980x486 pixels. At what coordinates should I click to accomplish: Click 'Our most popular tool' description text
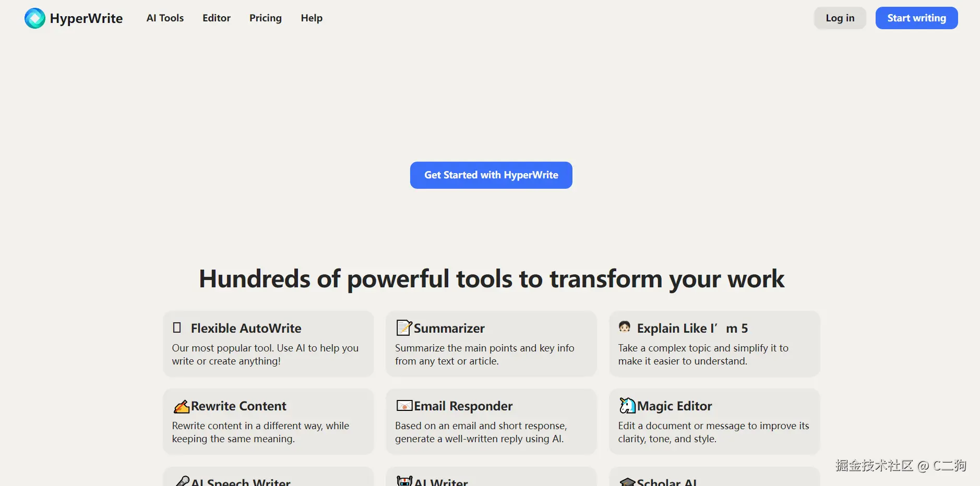pos(265,355)
